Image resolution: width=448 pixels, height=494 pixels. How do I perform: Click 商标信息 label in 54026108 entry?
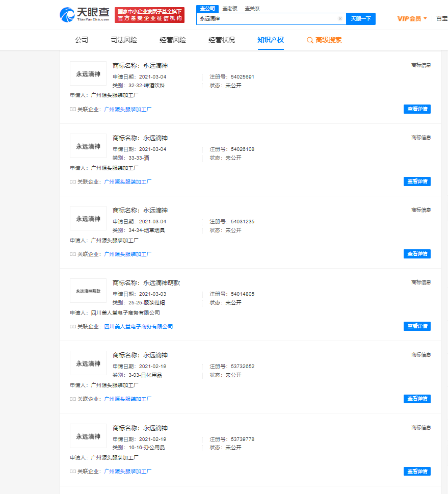(x=421, y=138)
